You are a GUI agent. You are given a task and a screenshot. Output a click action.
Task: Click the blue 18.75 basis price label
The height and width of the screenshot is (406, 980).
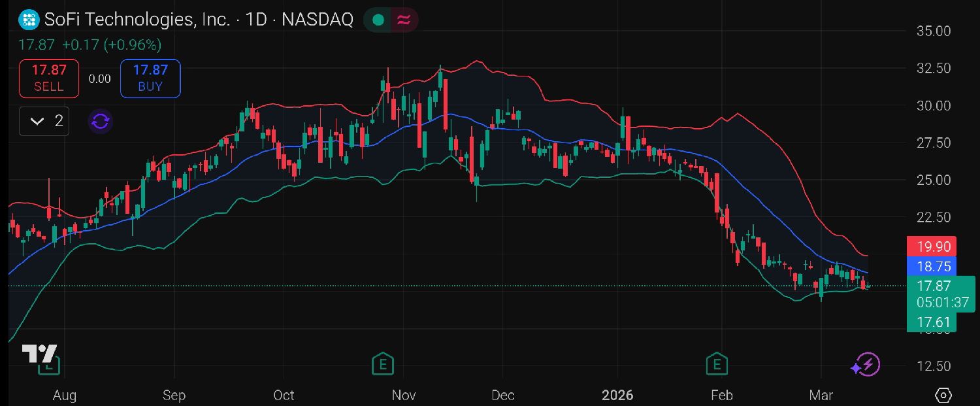932,266
